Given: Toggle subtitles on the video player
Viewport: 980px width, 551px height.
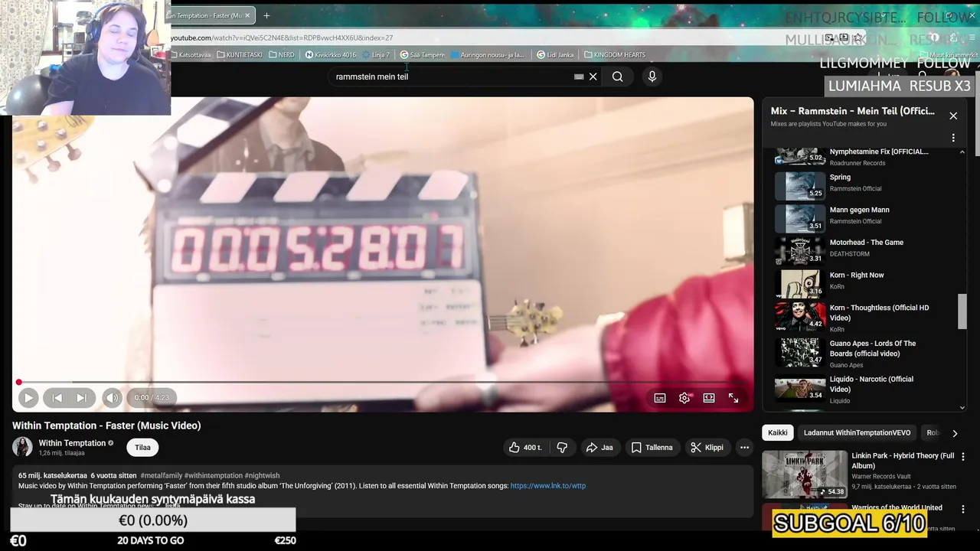Looking at the screenshot, I should click(x=660, y=398).
